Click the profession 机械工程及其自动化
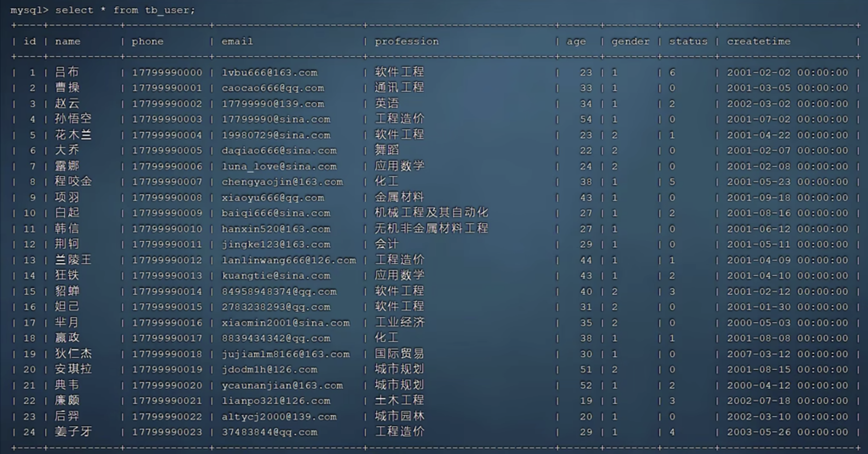Image resolution: width=868 pixels, height=454 pixels. [x=431, y=213]
